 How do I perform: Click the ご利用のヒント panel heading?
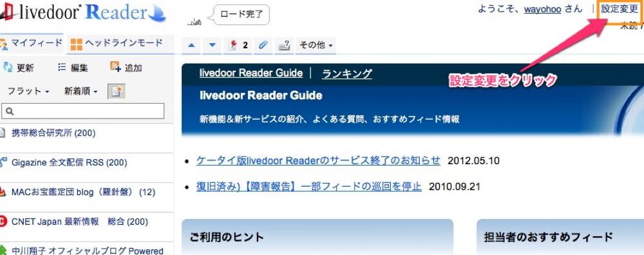pyautogui.click(x=227, y=237)
